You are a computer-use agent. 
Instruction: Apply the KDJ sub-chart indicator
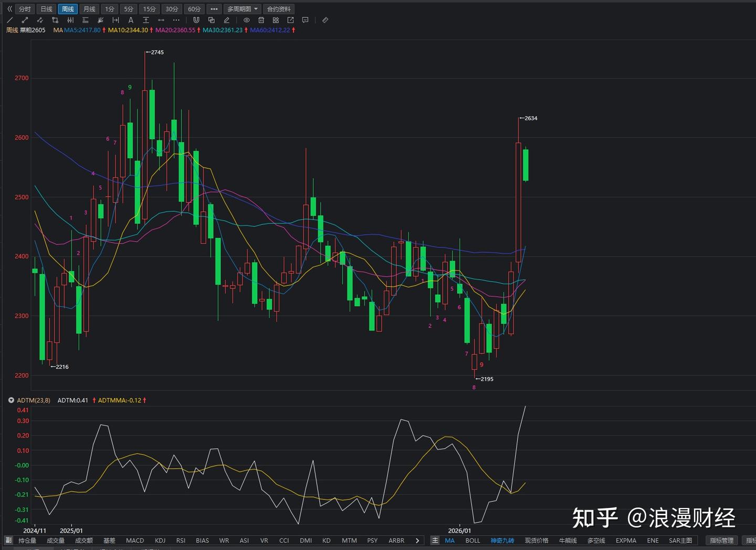coord(160,541)
